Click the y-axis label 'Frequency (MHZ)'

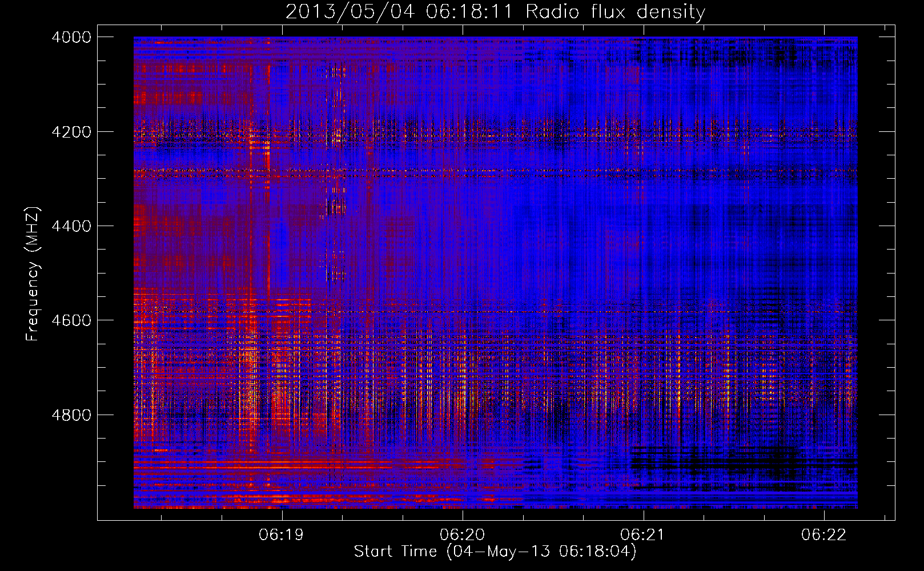point(33,274)
